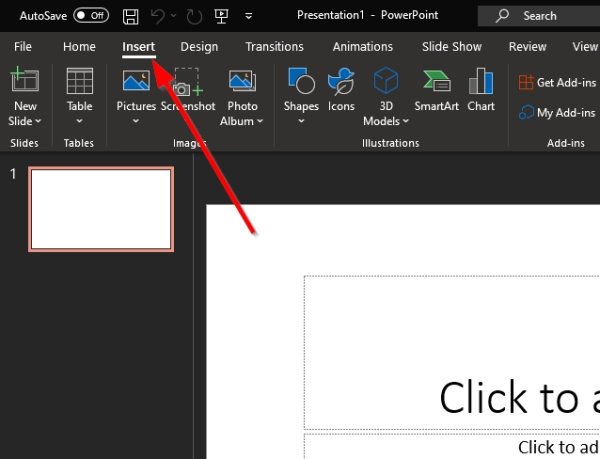Screen dimensions: 600x459
Task: Click the Save floppy disk icon
Action: 130,16
